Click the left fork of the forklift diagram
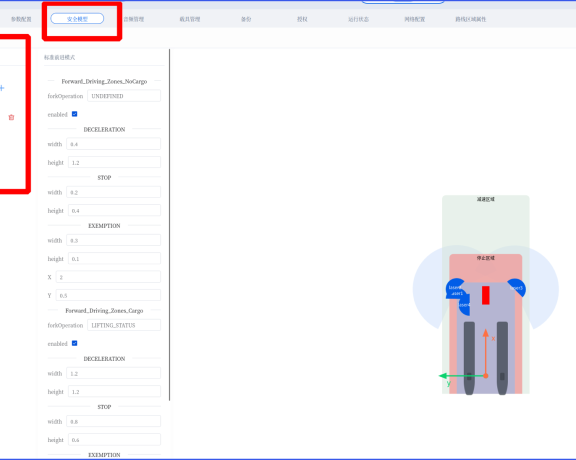This screenshot has width=576, height=460. [x=469, y=358]
